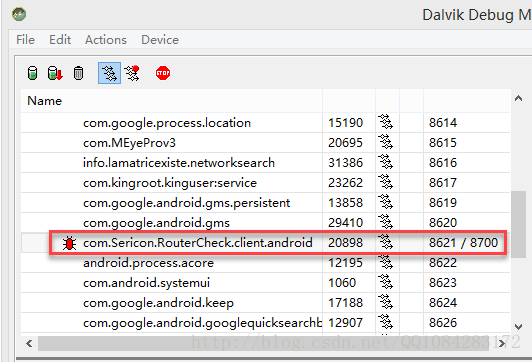The height and width of the screenshot is (362, 532).
Task: Click the thread icon in the 17188 row
Action: [x=386, y=302]
